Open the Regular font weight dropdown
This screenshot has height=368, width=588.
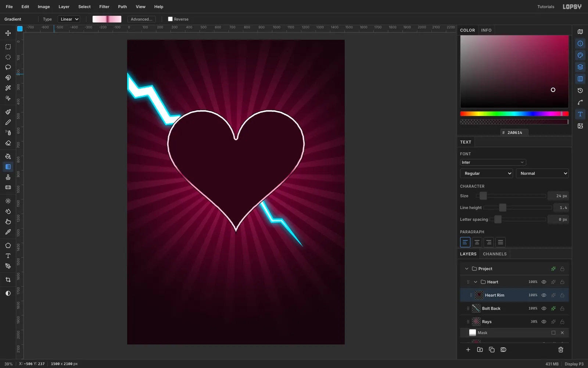coord(487,173)
